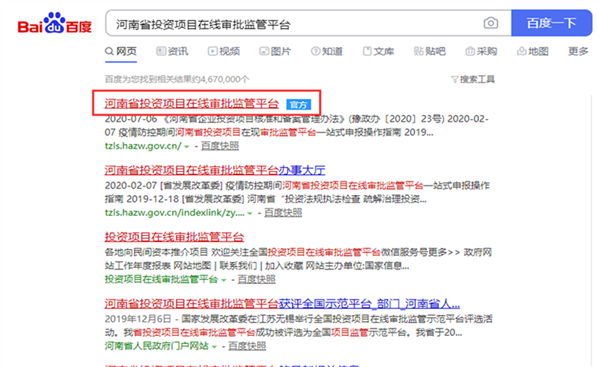Open 百度快照 for 获评全国示范平台 result
598x367 pixels.
tap(247, 346)
